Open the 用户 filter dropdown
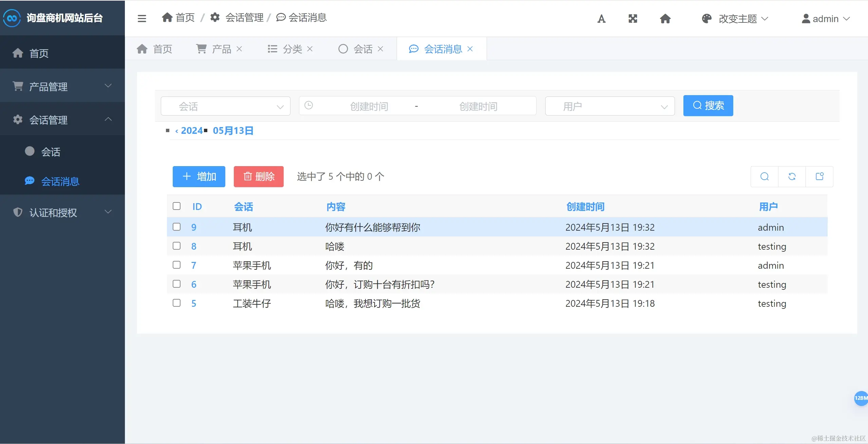868x444 pixels. click(609, 106)
